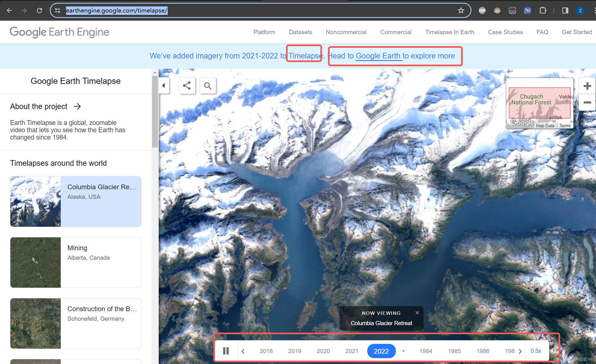The height and width of the screenshot is (364, 596).
Task: Select the Mining Alberta, Canada timelapse card
Action: click(x=76, y=262)
